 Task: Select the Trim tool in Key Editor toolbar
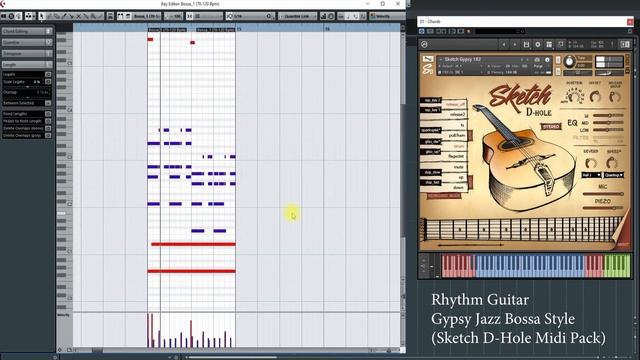point(64,16)
